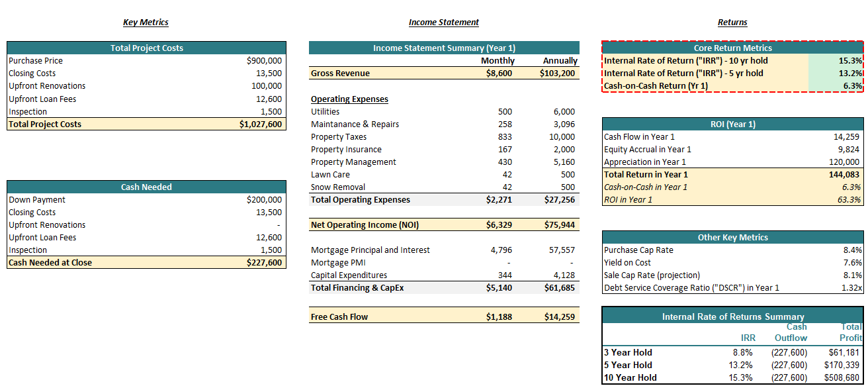Click the Key Metrics section heading
Screen dimensions: 868x386
click(x=146, y=23)
